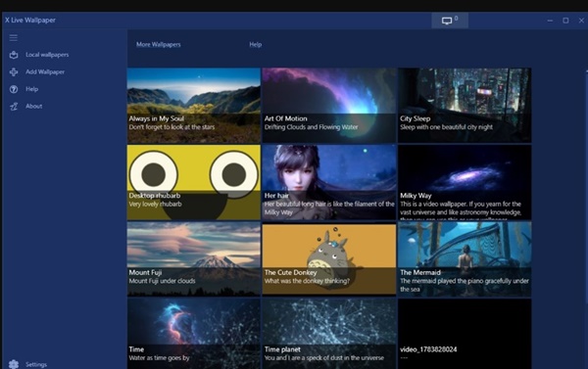Maximize the X Live Wallpaper window

pos(565,21)
